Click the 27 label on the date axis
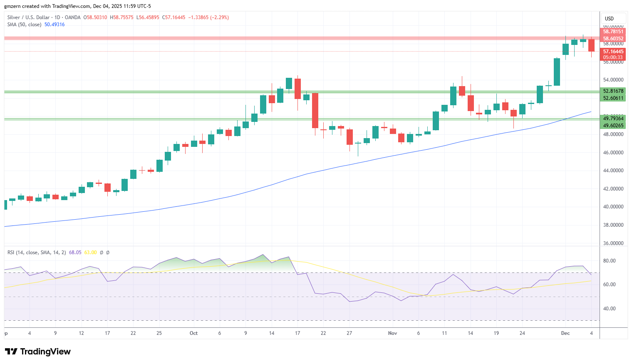This screenshot has height=364, width=632. 349,333
